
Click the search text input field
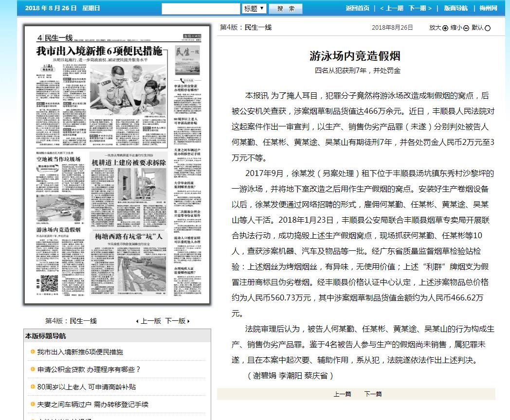click(x=200, y=8)
